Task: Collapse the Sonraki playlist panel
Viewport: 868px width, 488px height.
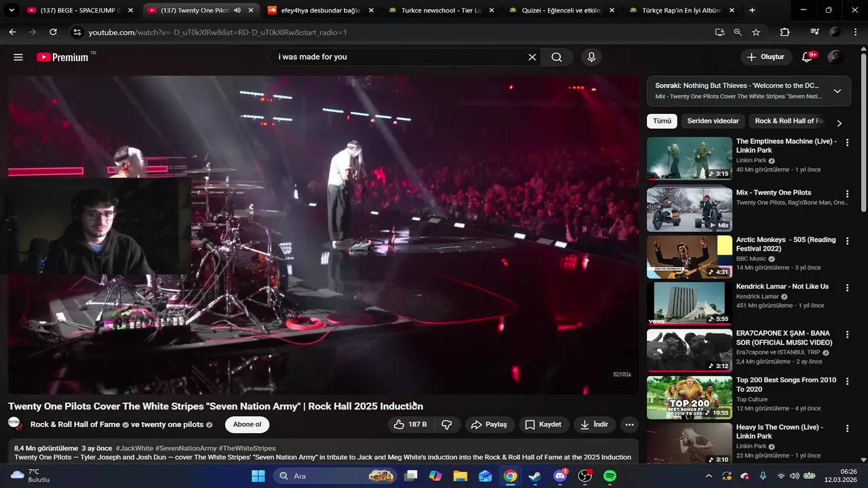Action: (x=837, y=91)
